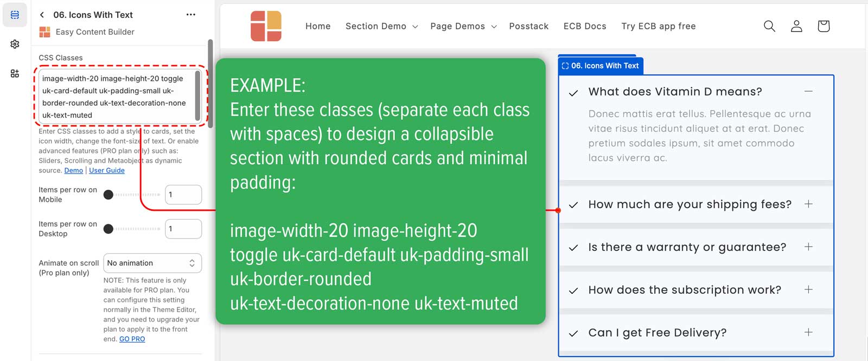Collapse the Vitamin D question
This screenshot has width=868, height=361.
tap(808, 92)
